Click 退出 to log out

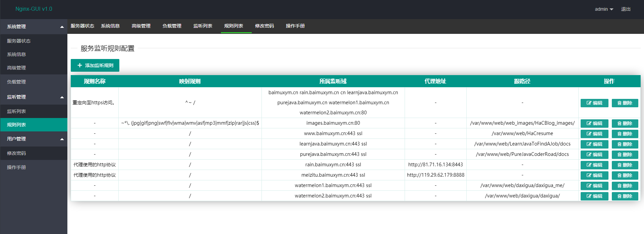pos(626,9)
